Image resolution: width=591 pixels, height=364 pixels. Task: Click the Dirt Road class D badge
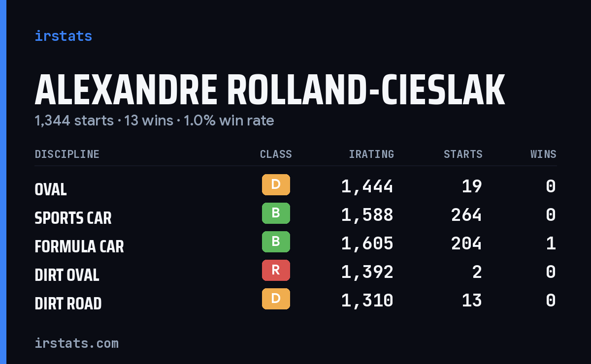tap(276, 299)
